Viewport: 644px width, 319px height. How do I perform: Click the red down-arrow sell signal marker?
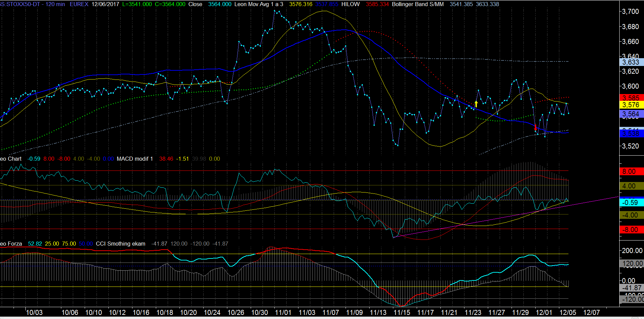[x=535, y=128]
